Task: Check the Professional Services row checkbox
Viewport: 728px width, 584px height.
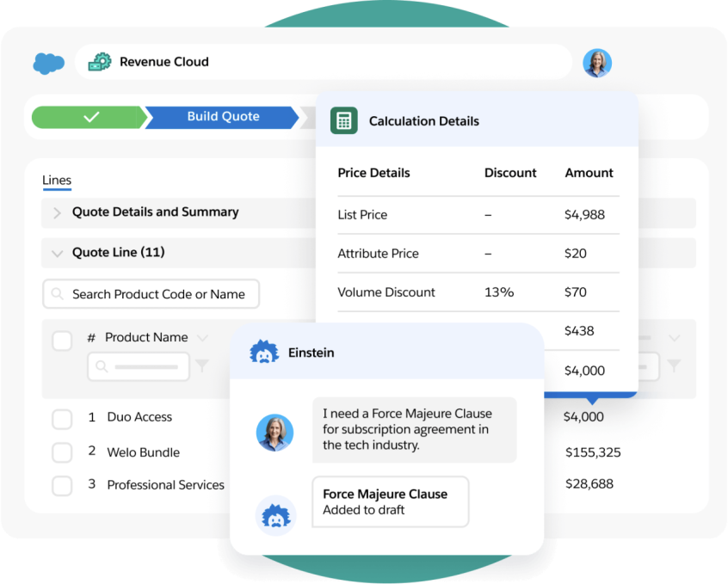Action: pyautogui.click(x=62, y=486)
